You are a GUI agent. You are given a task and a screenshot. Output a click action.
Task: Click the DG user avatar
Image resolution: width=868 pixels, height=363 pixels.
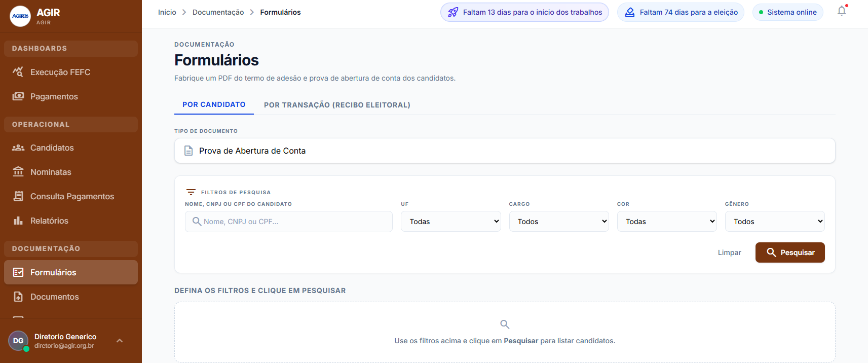tap(18, 341)
